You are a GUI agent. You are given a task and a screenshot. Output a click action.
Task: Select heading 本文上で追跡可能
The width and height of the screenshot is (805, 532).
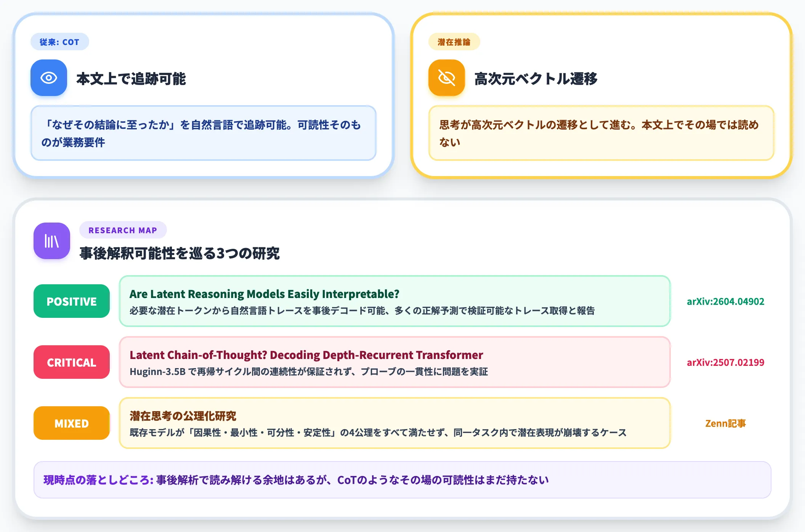click(x=131, y=79)
